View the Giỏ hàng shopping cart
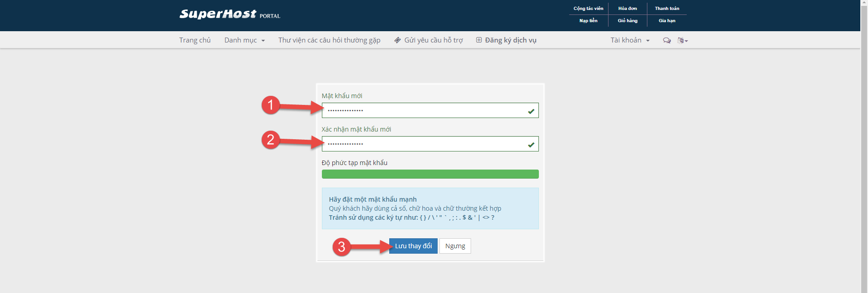 pos(627,21)
